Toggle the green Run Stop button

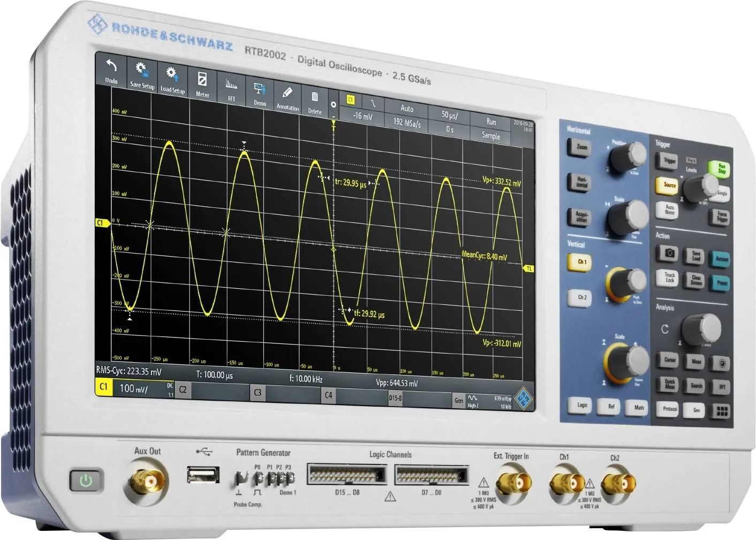pyautogui.click(x=721, y=169)
